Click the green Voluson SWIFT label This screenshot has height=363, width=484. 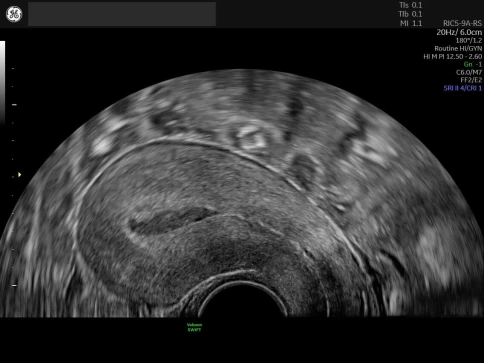tap(194, 327)
